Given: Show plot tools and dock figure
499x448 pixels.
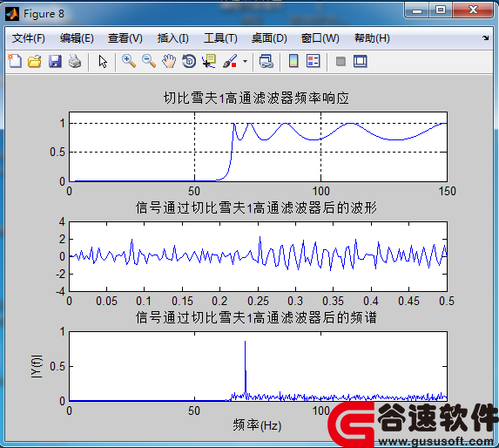Looking at the screenshot, I should (x=361, y=61).
